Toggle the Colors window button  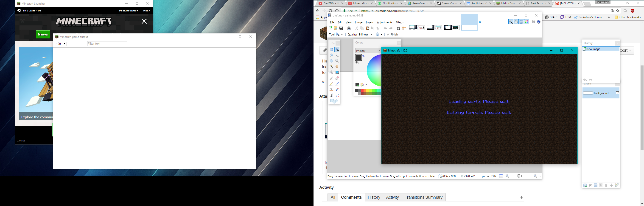click(x=527, y=22)
